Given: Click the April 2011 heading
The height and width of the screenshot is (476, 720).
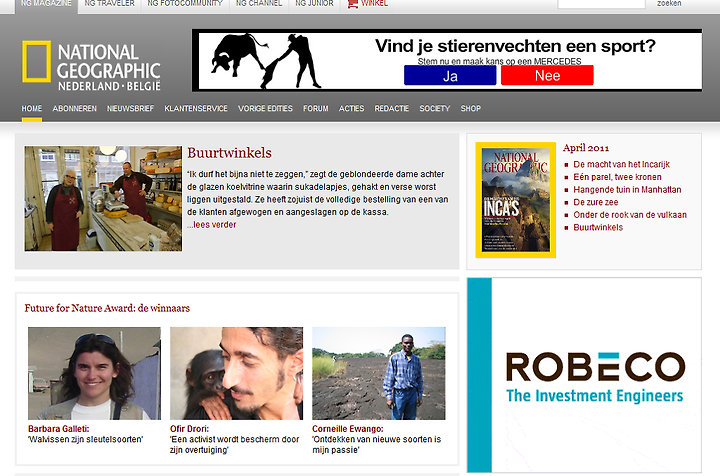Looking at the screenshot, I should pos(586,148).
